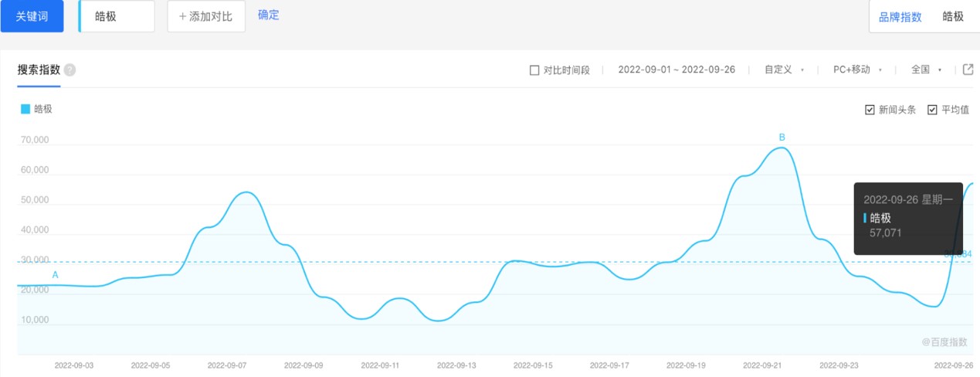Image resolution: width=980 pixels, height=377 pixels.
Task: Click the 2022-09-13 axis date label
Action: (457, 364)
